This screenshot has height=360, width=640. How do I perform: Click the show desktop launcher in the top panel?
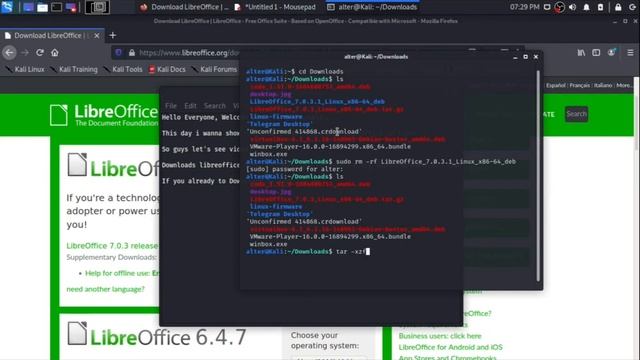coord(28,7)
